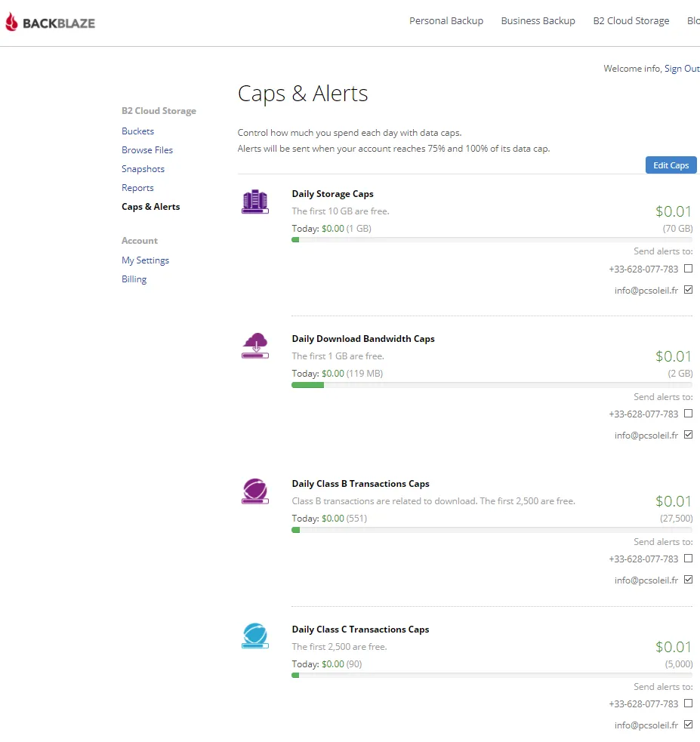The image size is (700, 742).
Task: Enable phone alerts for Download Bandwidth Caps
Action: [x=688, y=414]
